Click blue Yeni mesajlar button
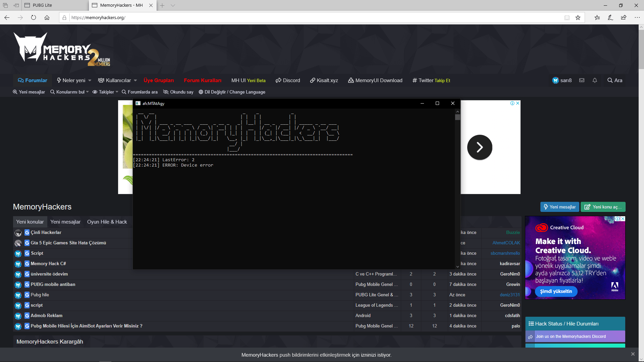Image resolution: width=644 pixels, height=362 pixels. pyautogui.click(x=559, y=207)
